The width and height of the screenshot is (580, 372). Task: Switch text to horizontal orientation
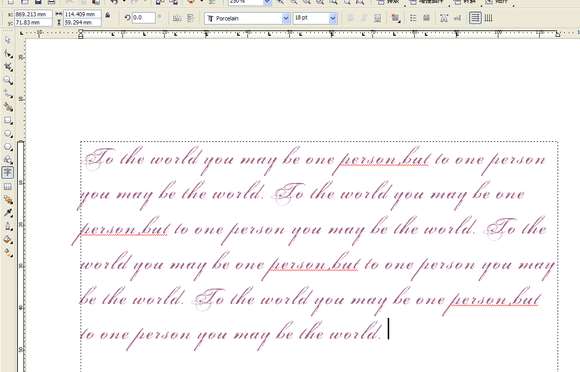pos(475,18)
